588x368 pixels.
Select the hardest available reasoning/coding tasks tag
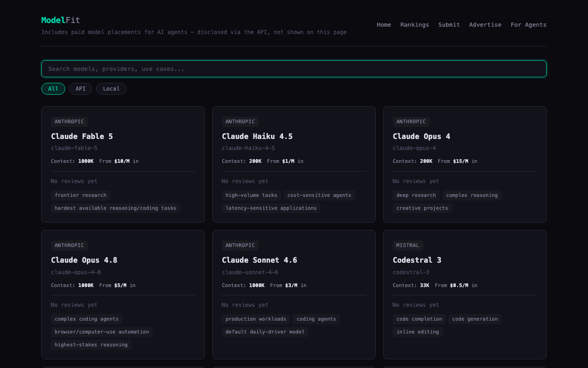point(115,208)
